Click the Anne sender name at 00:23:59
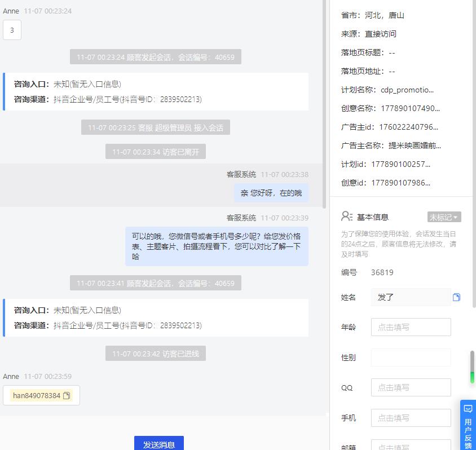The height and width of the screenshot is (450, 476). coord(11,376)
